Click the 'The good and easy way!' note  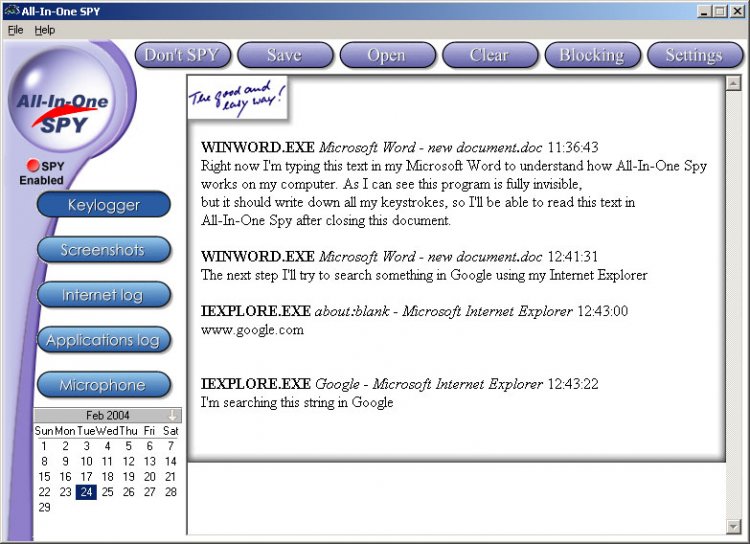tap(238, 98)
